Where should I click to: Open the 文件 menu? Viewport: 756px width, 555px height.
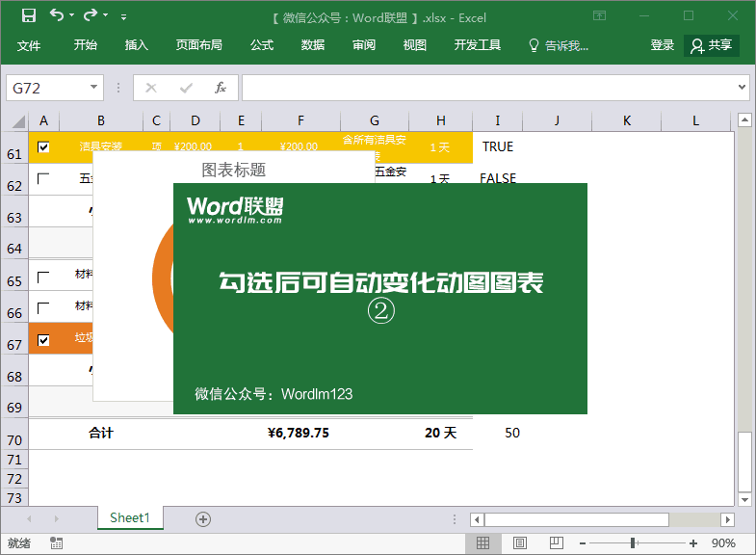(x=29, y=46)
